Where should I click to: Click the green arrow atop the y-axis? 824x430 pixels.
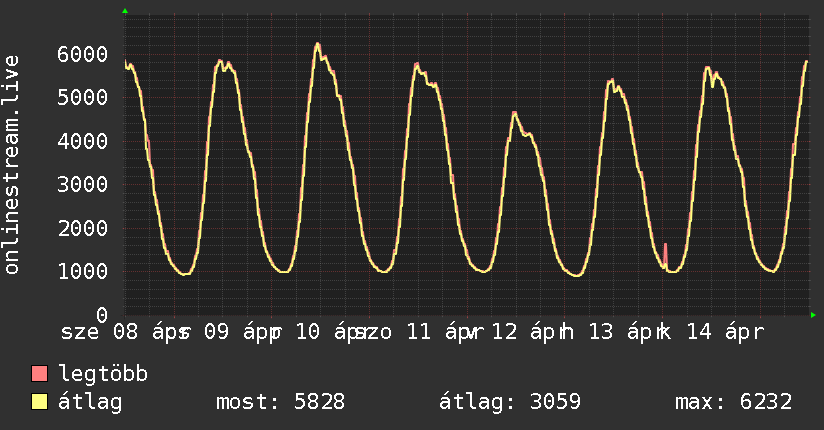[x=125, y=11]
